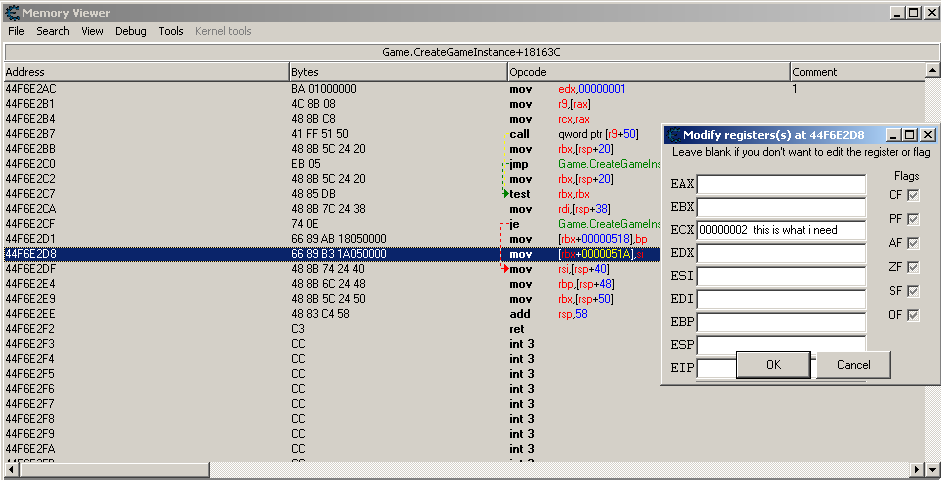Image resolution: width=941 pixels, height=480 pixels.
Task: Click the Cheat Engine icon in Modify registers dialog
Action: [x=674, y=134]
